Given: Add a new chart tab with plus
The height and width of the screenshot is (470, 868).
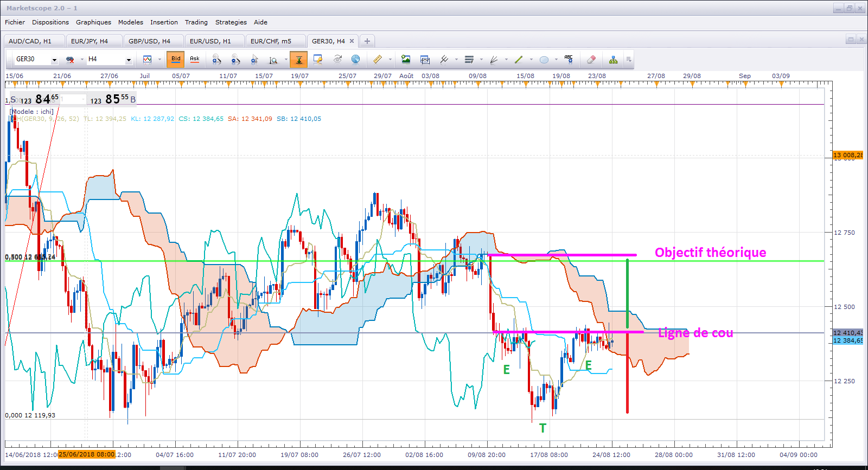Looking at the screenshot, I should (367, 41).
